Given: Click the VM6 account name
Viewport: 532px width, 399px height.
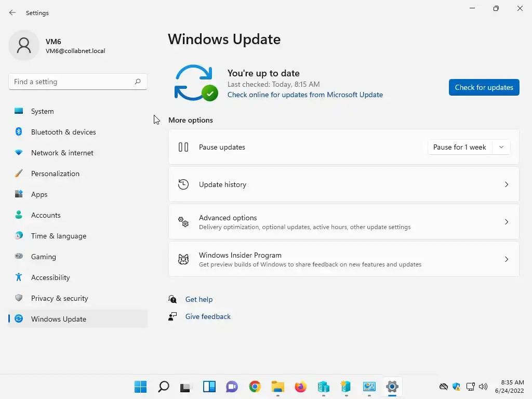Looking at the screenshot, I should point(54,42).
